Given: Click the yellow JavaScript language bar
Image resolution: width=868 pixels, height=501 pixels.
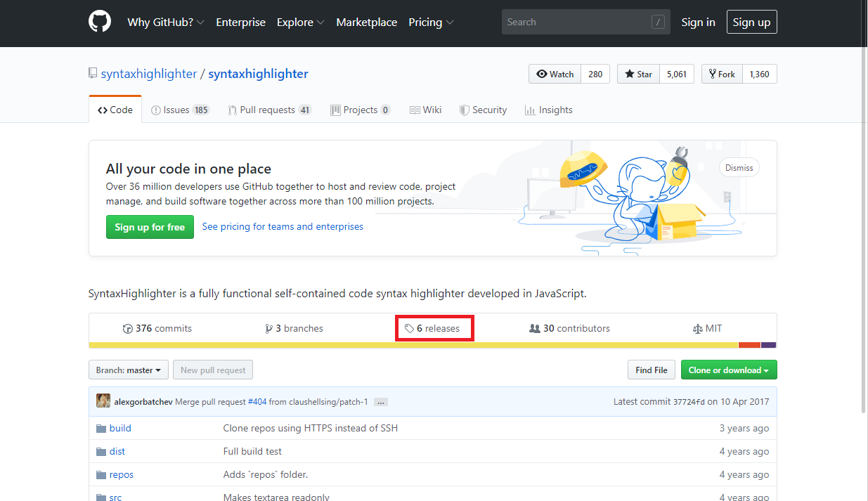Looking at the screenshot, I should (413, 345).
